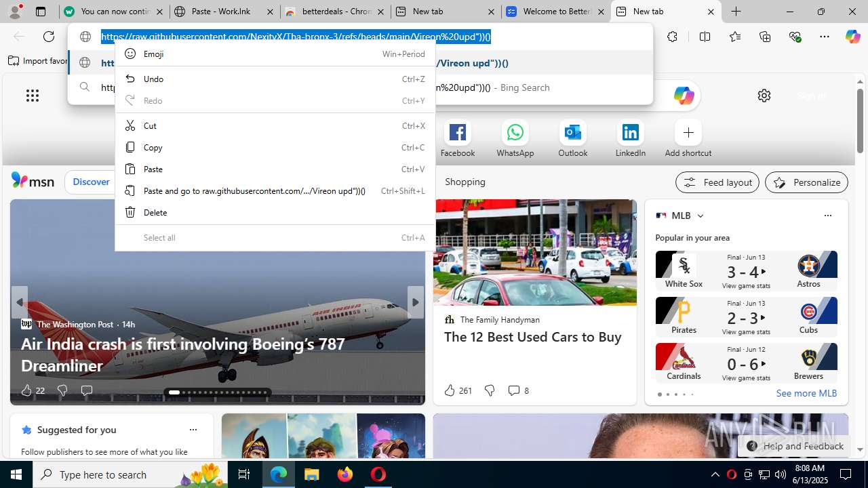The height and width of the screenshot is (488, 868).
Task: Switch to the 'You can now continue' tab
Action: [x=107, y=12]
